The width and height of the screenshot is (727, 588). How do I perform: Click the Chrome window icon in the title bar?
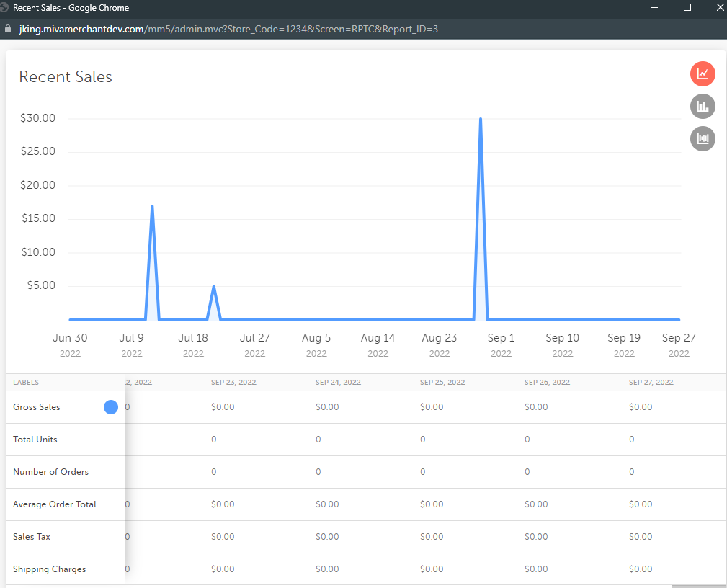click(6, 8)
